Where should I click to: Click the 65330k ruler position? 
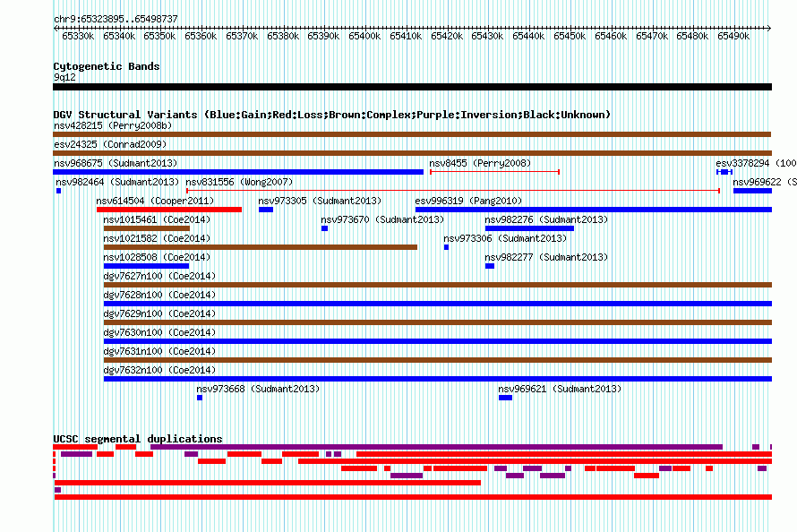coord(78,36)
